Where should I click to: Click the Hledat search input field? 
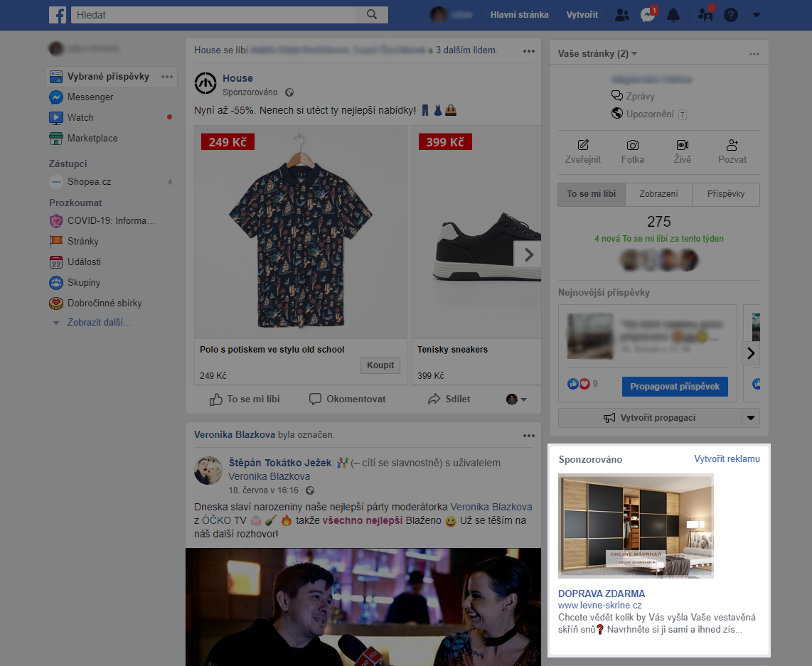pos(213,15)
